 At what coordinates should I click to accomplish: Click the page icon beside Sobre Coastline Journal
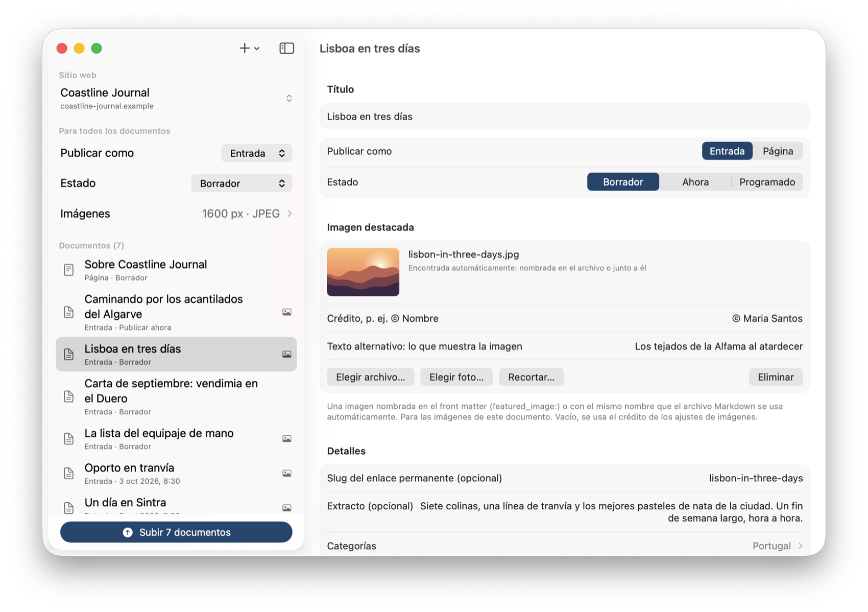(x=68, y=270)
